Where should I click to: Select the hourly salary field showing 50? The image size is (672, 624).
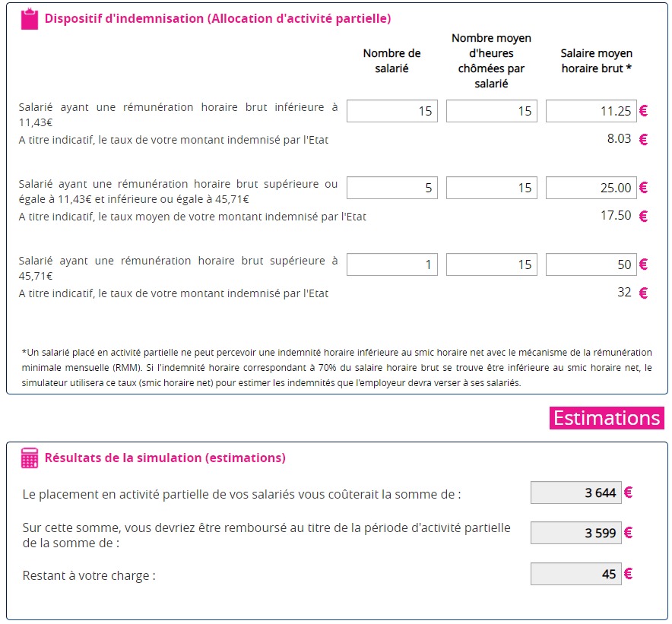click(591, 264)
